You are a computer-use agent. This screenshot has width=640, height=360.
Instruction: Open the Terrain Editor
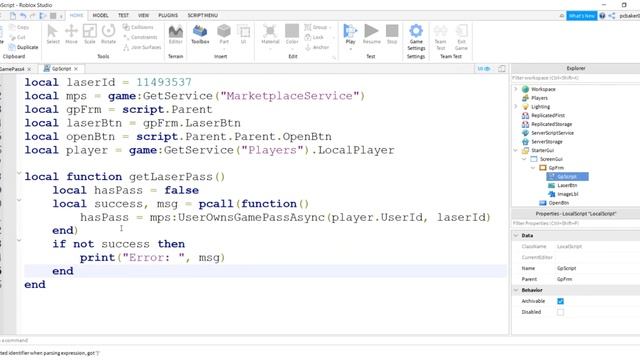coord(176,32)
